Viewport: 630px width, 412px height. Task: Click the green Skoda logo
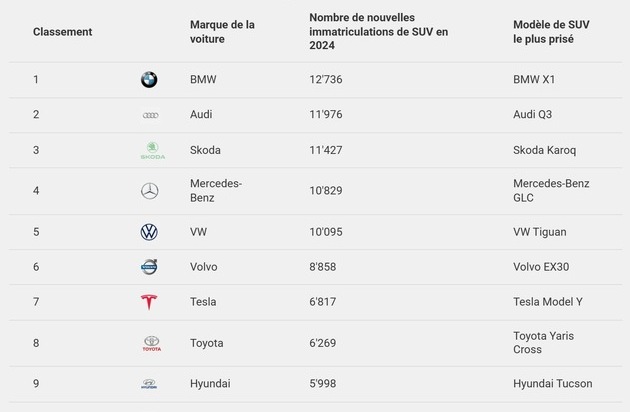(x=152, y=151)
